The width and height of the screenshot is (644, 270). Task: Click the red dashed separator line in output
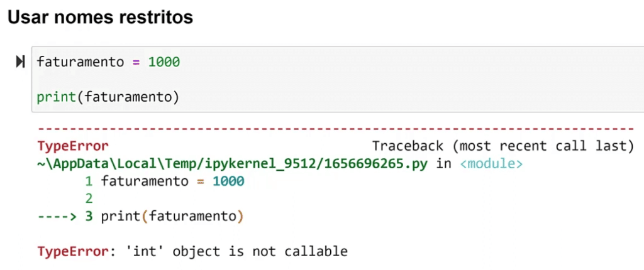(336, 129)
